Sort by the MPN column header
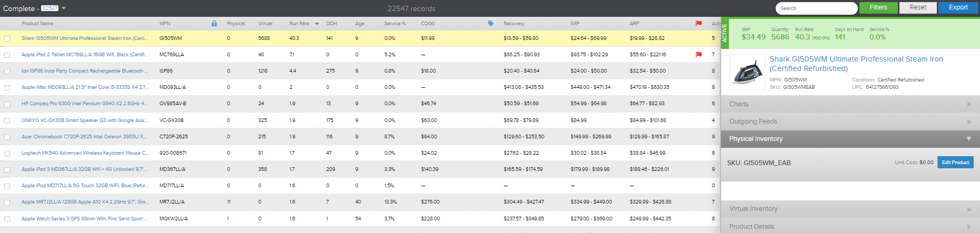Screen dimensions: 980x233 click(165, 24)
